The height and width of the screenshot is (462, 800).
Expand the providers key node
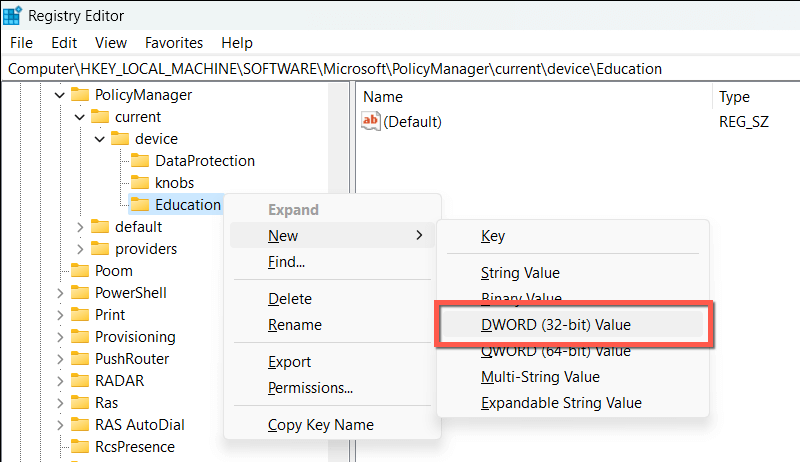80,249
